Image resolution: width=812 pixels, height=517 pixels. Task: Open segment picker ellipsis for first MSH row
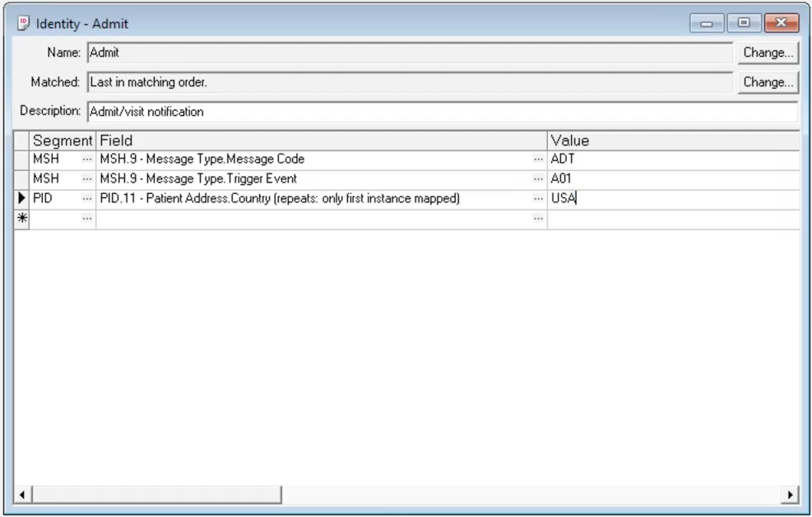(87, 159)
